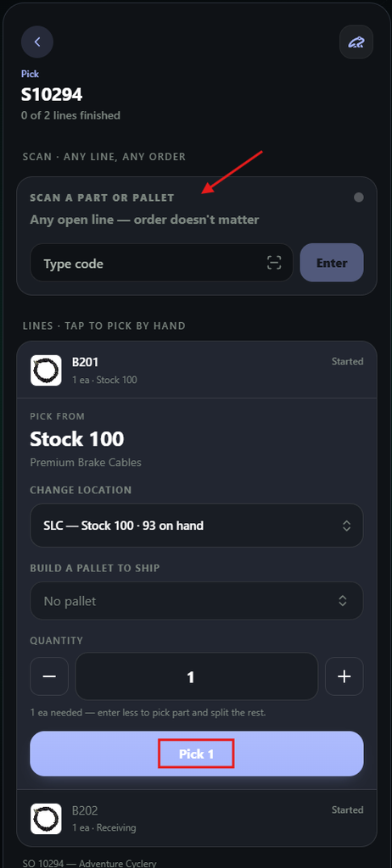Open SO 10294 Adventure Cyclery order text
The width and height of the screenshot is (392, 868).
(x=89, y=863)
